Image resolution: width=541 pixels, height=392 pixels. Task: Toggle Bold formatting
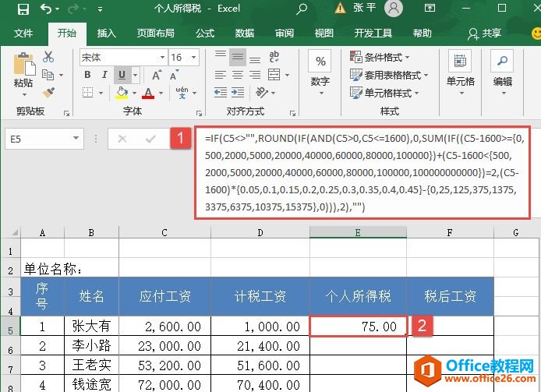87,75
